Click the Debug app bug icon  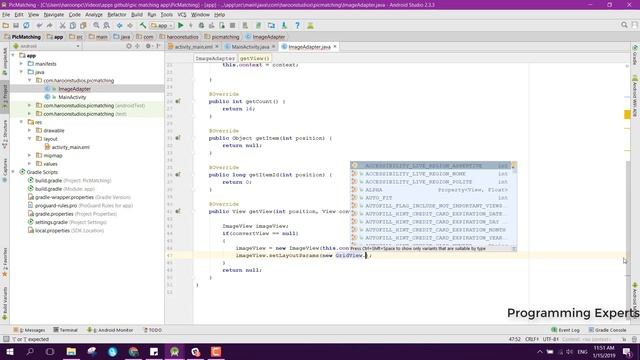pos(201,25)
